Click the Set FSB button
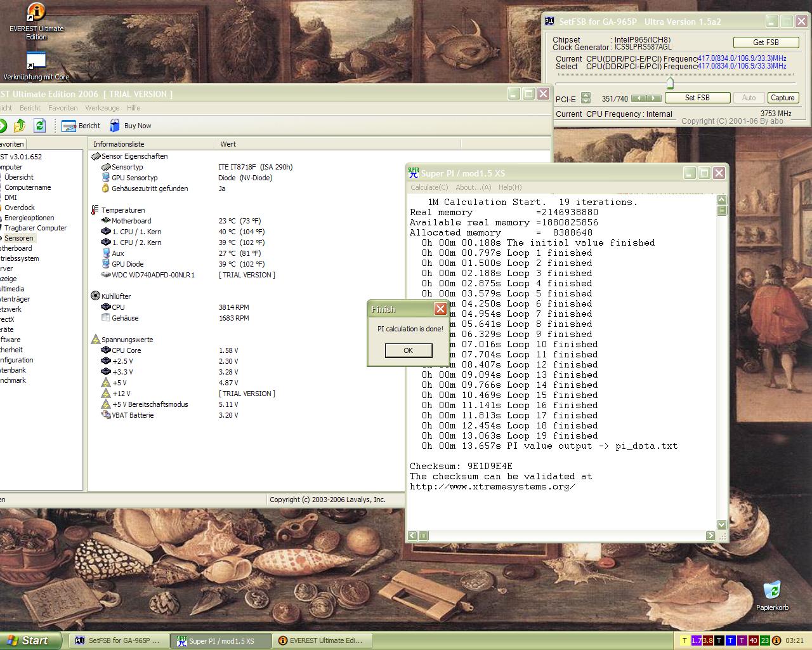The height and width of the screenshot is (650, 812). click(x=697, y=98)
